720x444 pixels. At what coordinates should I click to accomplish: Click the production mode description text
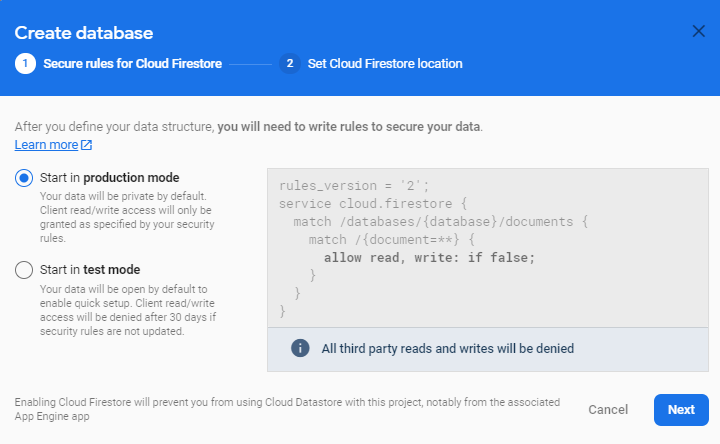[x=127, y=217]
